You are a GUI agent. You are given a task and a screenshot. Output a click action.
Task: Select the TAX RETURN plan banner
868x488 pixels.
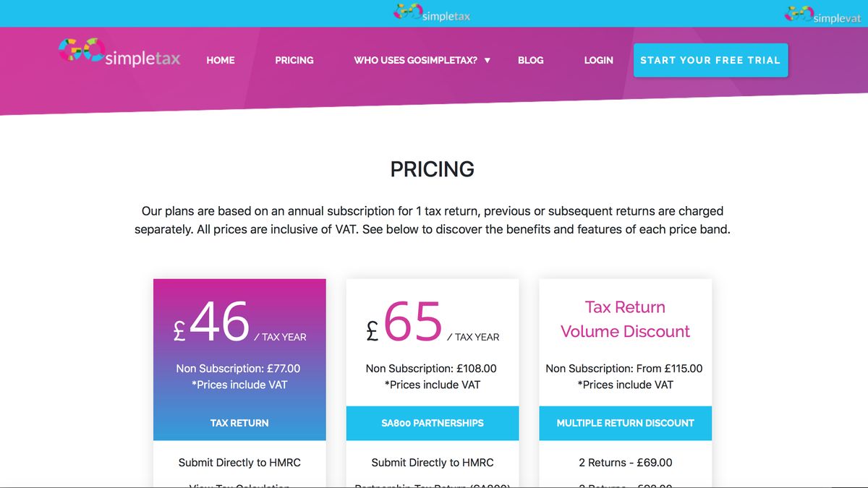[239, 423]
